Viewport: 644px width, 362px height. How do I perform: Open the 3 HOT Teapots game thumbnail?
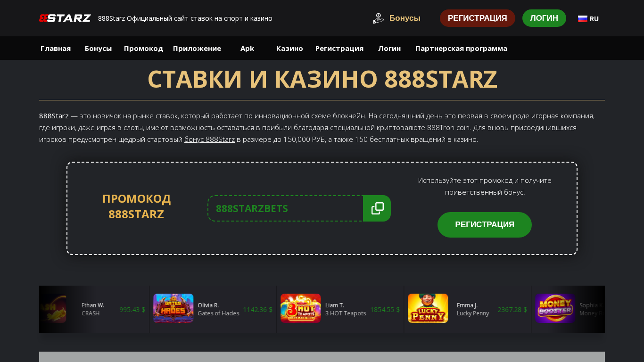click(300, 308)
